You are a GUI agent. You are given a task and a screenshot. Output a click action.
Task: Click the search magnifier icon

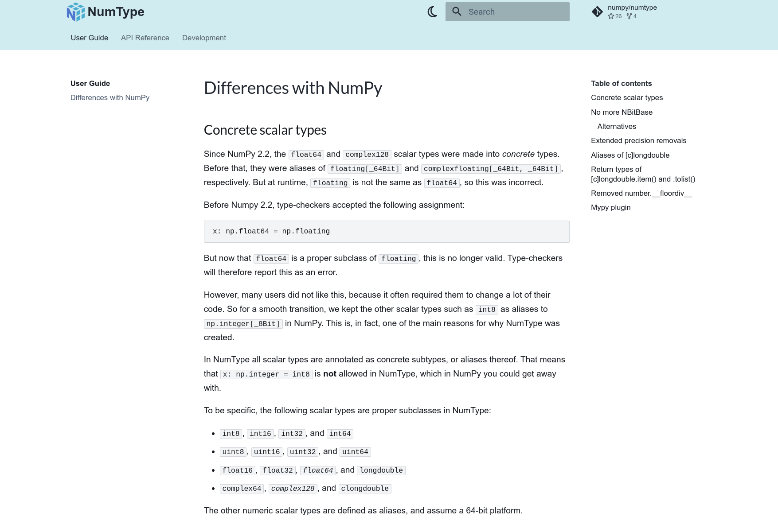coord(457,12)
